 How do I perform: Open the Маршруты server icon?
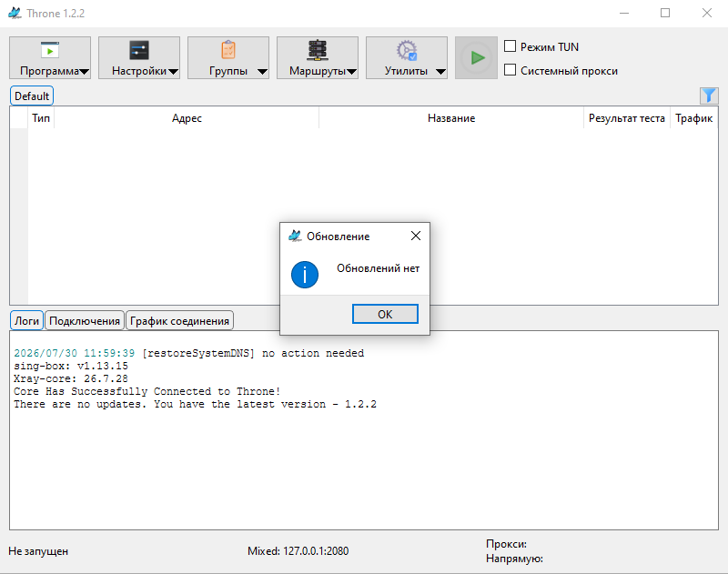(x=318, y=50)
